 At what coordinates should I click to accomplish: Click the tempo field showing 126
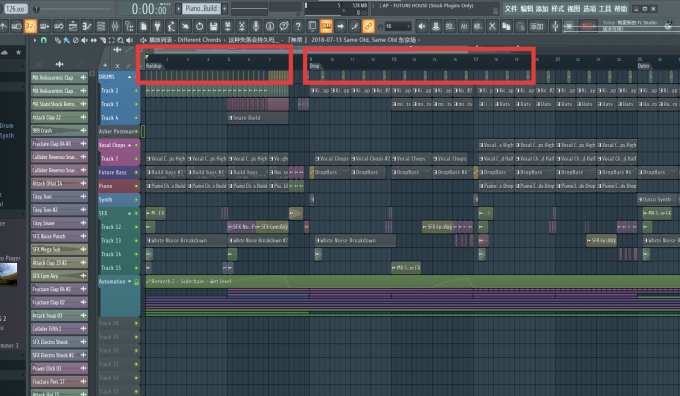coord(16,8)
